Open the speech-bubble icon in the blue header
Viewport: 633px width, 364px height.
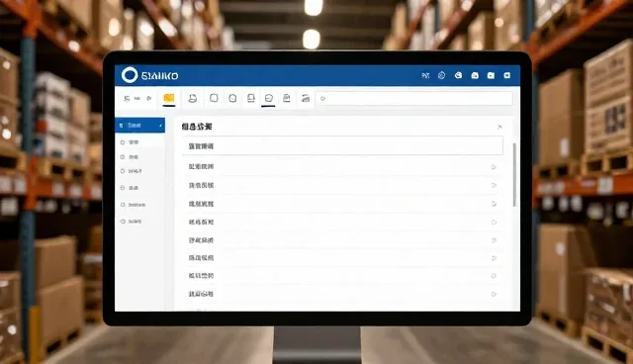[x=458, y=75]
